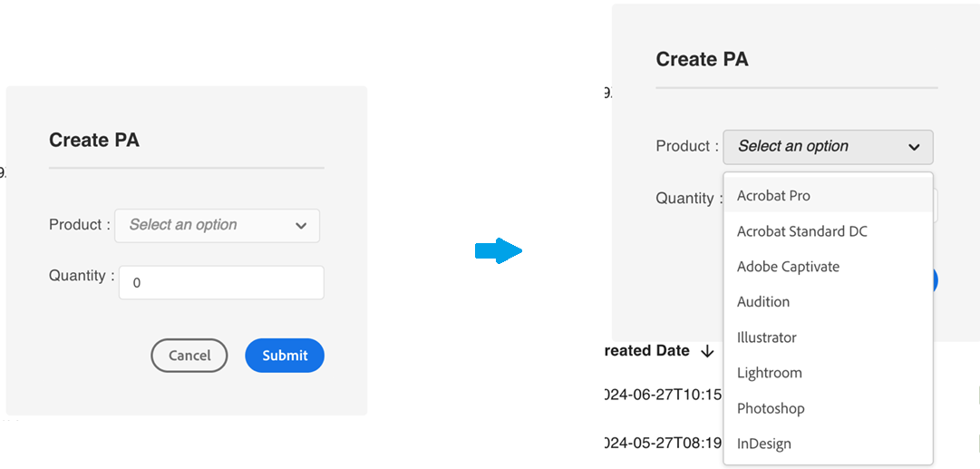Screen dimensions: 980x469
Task: Pick Adobe Captivate from the dropdown list
Action: pos(788,267)
